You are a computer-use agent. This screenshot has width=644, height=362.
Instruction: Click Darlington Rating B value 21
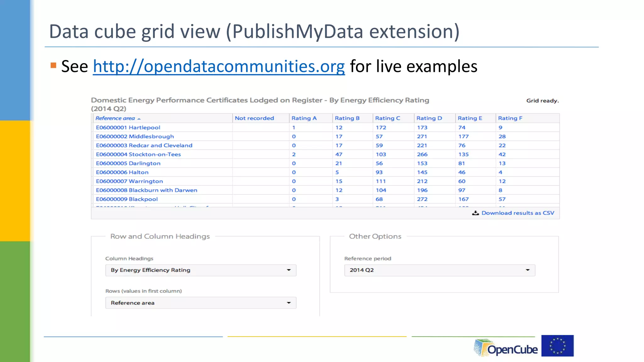pos(339,163)
